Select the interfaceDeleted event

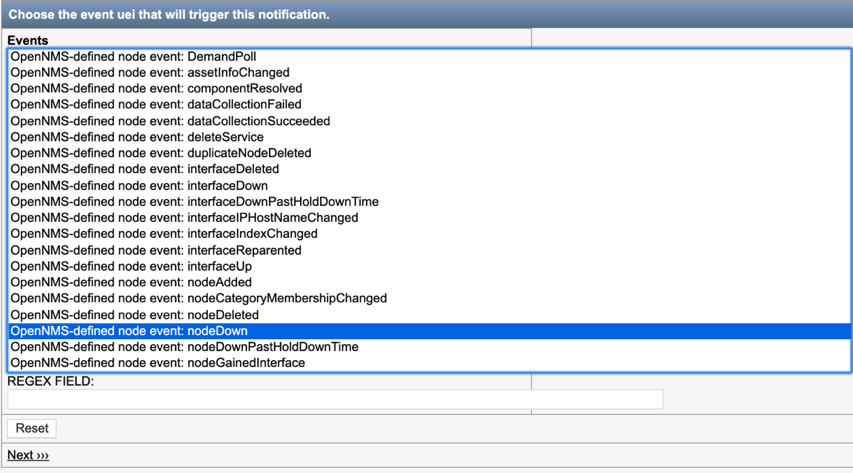tap(430, 169)
